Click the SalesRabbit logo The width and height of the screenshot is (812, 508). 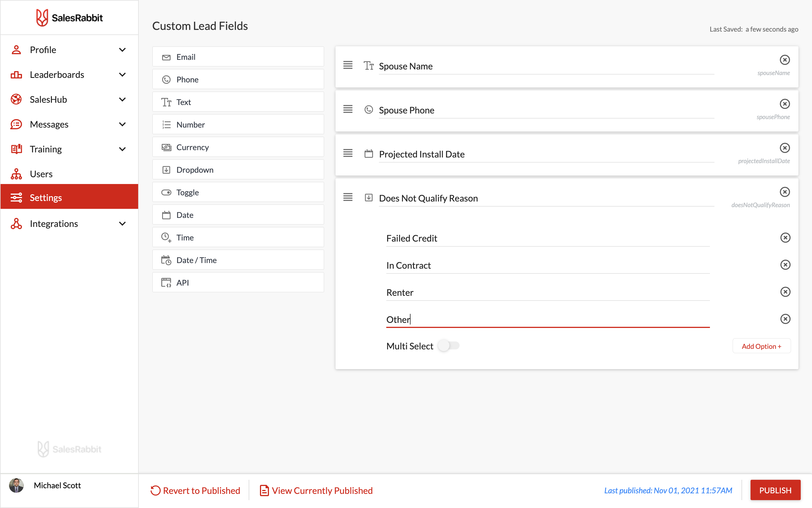(x=69, y=17)
